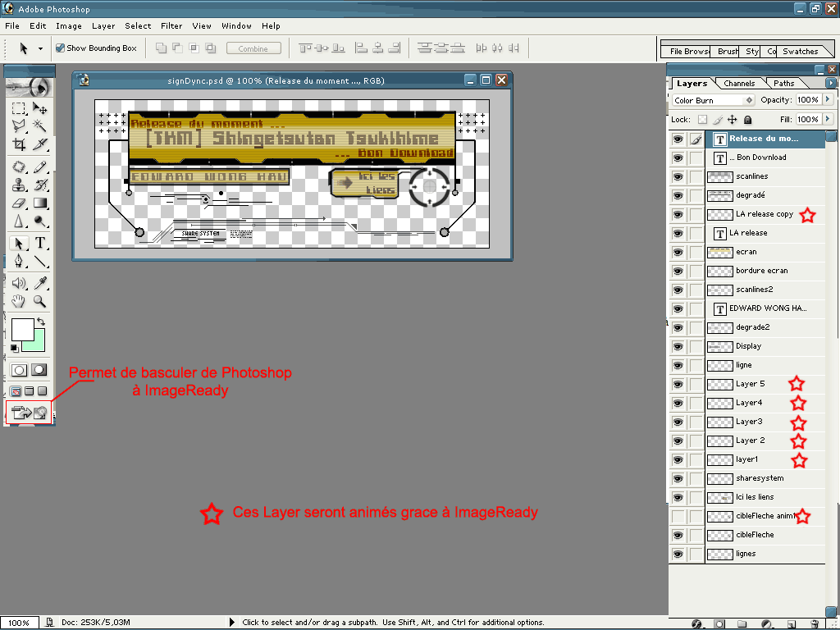This screenshot has width=840, height=630.
Task: Select the Burn tool
Action: (x=39, y=221)
